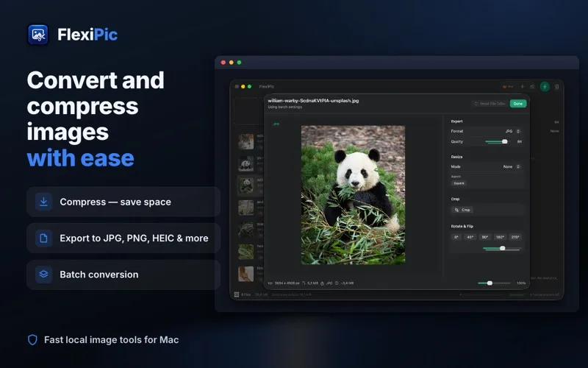Rotate image by 180 degrees
This screenshot has width=588, height=368.
pyautogui.click(x=500, y=237)
